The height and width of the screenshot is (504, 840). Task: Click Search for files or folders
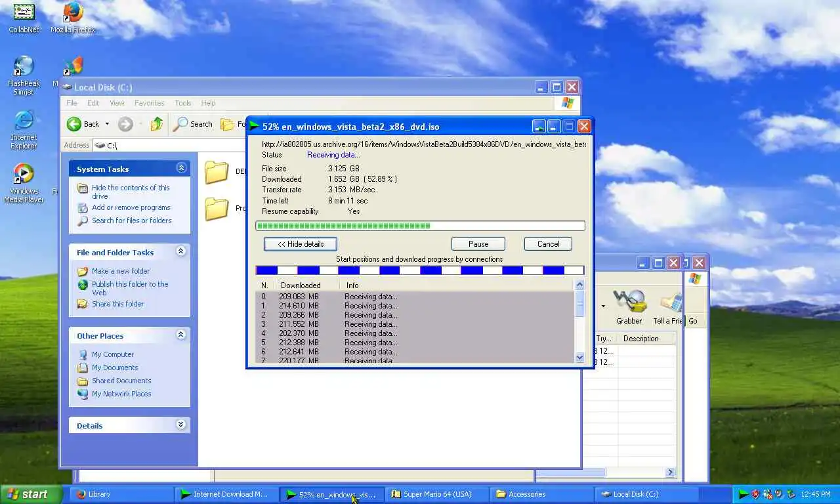click(x=132, y=220)
